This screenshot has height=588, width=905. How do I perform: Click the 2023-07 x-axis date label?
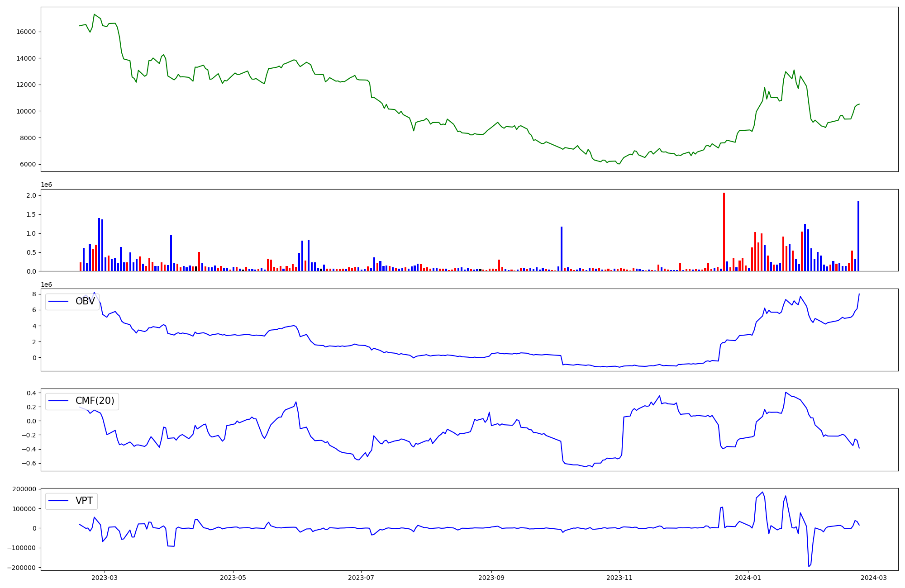pyautogui.click(x=361, y=578)
